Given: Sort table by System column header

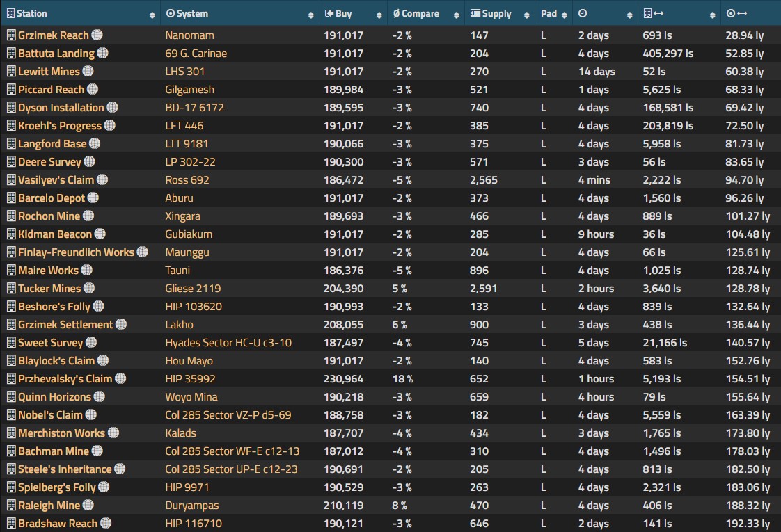Looking at the screenshot, I should [x=240, y=13].
